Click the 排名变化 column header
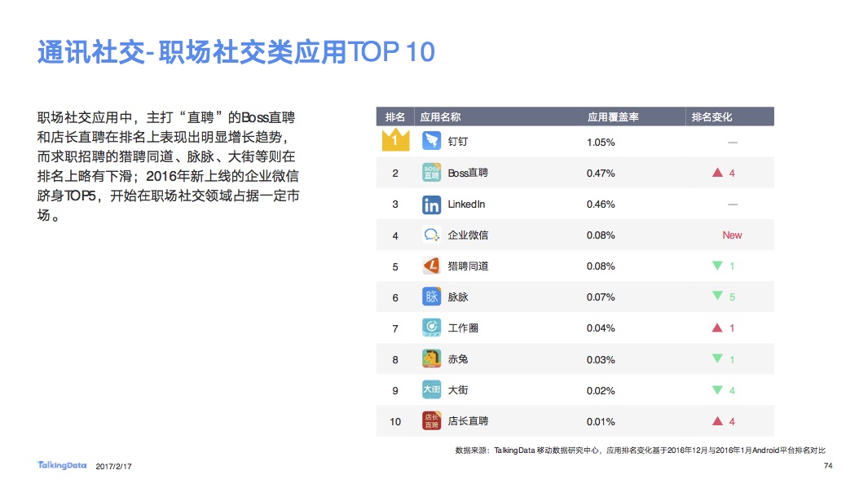The height and width of the screenshot is (488, 868). 712,117
